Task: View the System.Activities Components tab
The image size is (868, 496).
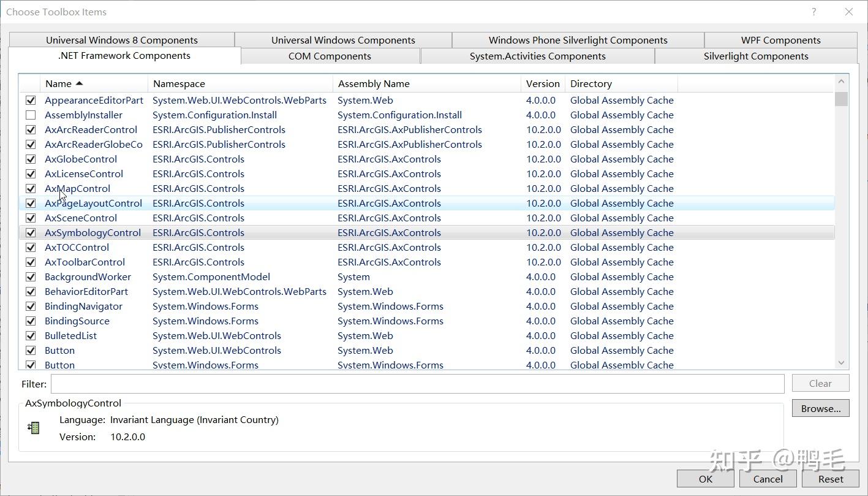Action: (x=537, y=56)
